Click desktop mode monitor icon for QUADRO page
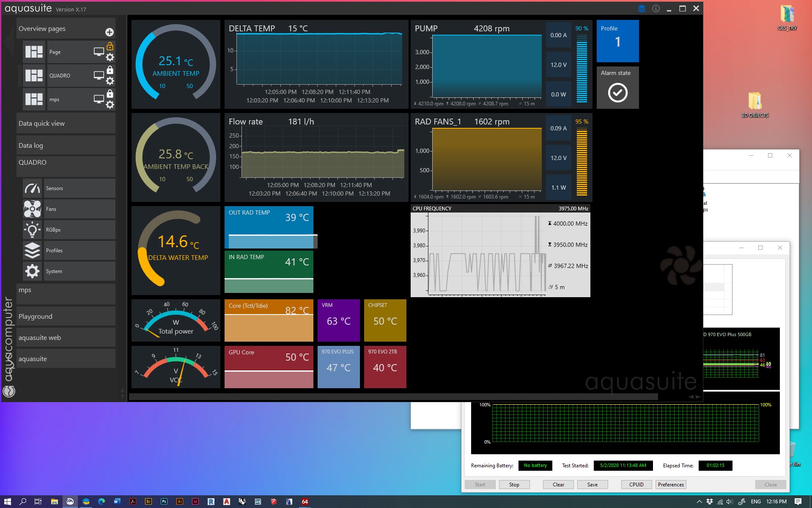 click(x=99, y=75)
